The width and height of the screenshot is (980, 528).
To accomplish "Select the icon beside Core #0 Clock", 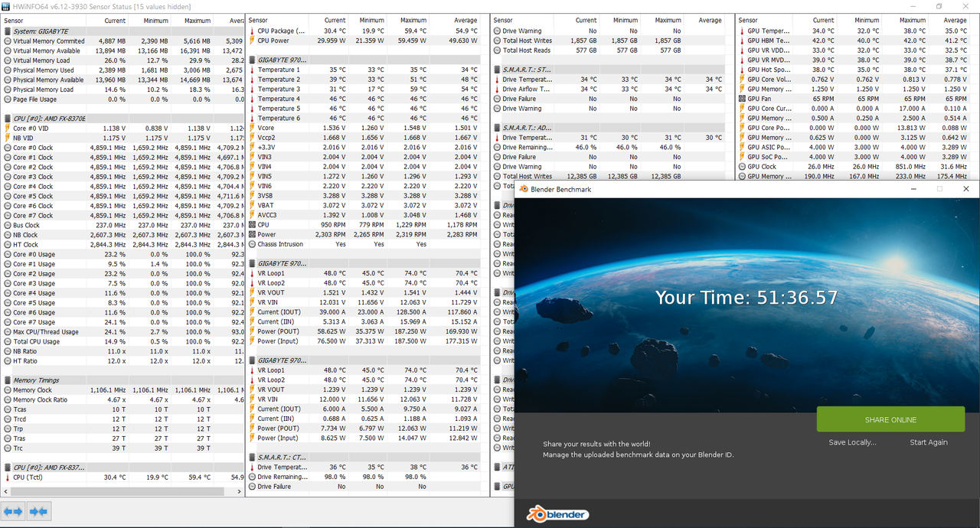I will click(8, 148).
